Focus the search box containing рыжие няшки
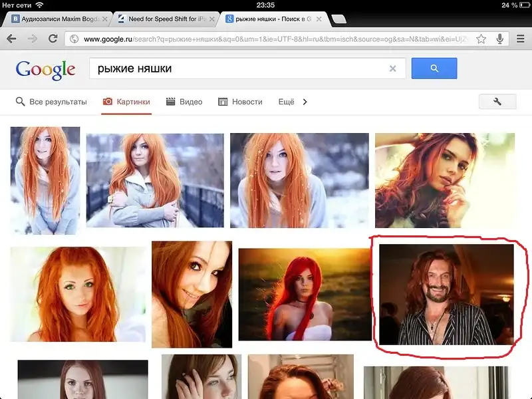Screen dimensions: 532x399 [x=239, y=68]
